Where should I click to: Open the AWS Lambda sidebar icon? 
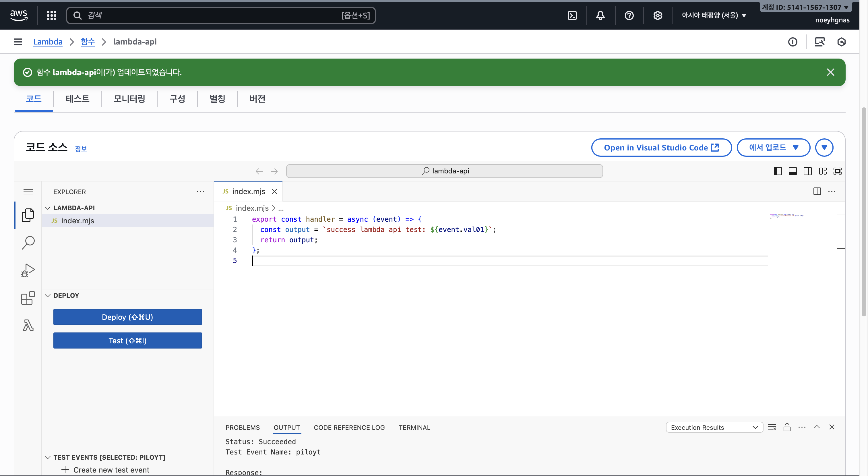point(28,325)
